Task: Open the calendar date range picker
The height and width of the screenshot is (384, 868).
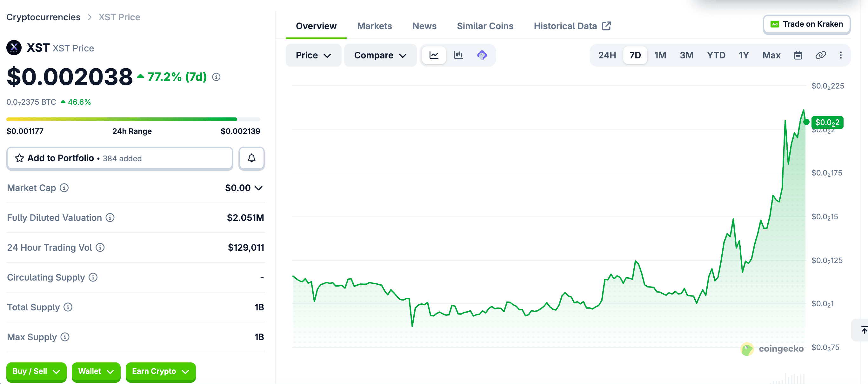Action: [x=798, y=55]
